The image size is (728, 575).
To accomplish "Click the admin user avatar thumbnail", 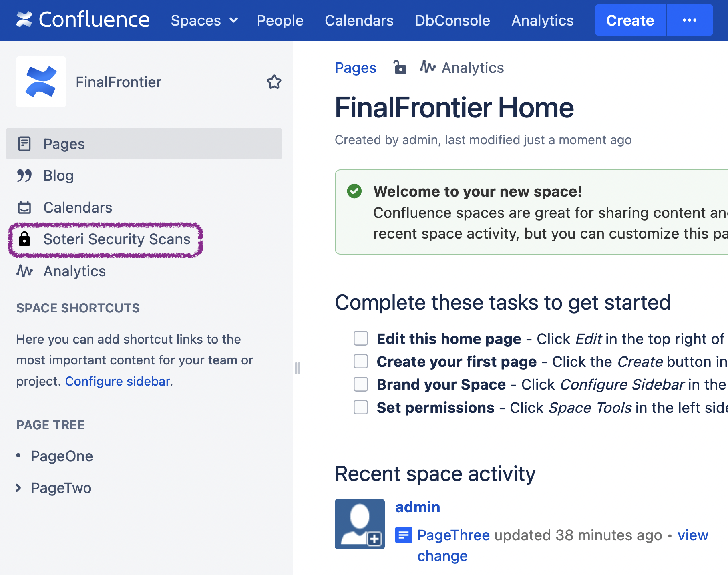I will (x=360, y=524).
